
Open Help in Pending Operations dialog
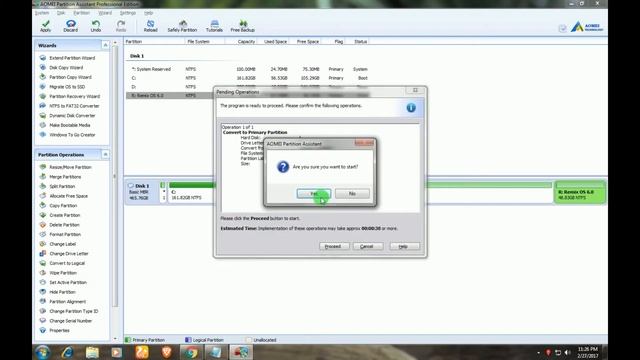(x=404, y=246)
